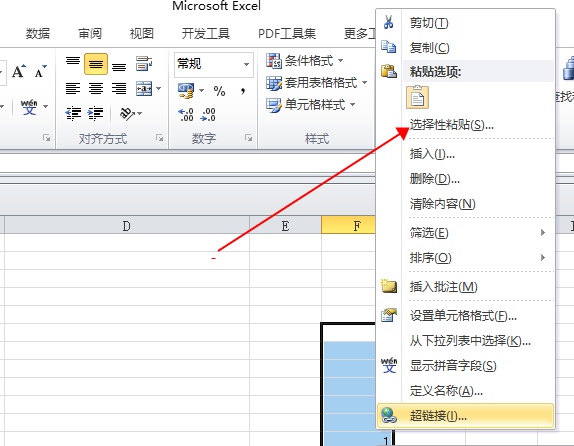Expand the merge cells dropdown arrow
Image resolution: width=574 pixels, height=446 pixels.
click(159, 89)
